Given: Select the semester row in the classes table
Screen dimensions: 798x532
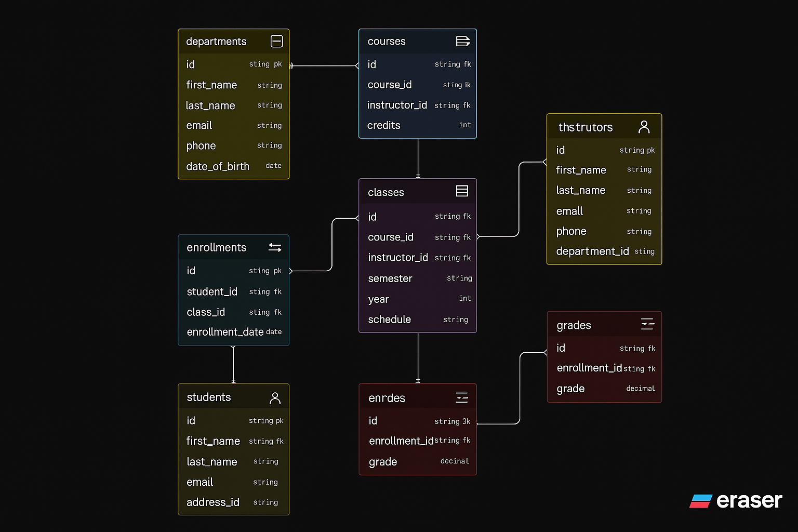Looking at the screenshot, I should tap(390, 278).
